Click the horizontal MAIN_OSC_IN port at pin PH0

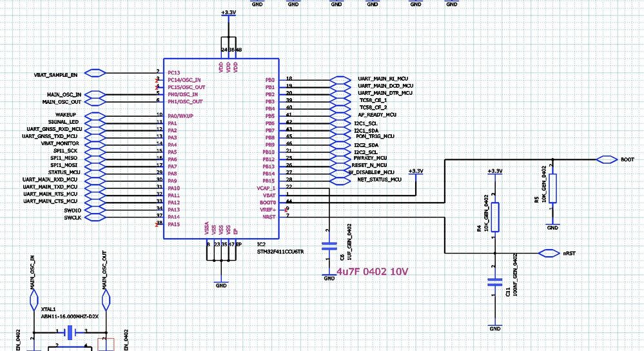[95, 95]
